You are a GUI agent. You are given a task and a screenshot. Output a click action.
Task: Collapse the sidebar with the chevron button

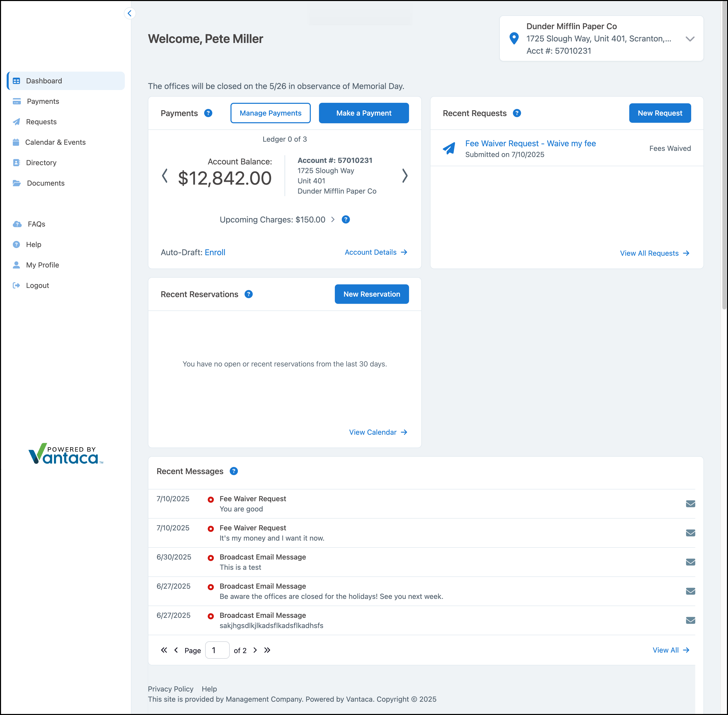[130, 14]
